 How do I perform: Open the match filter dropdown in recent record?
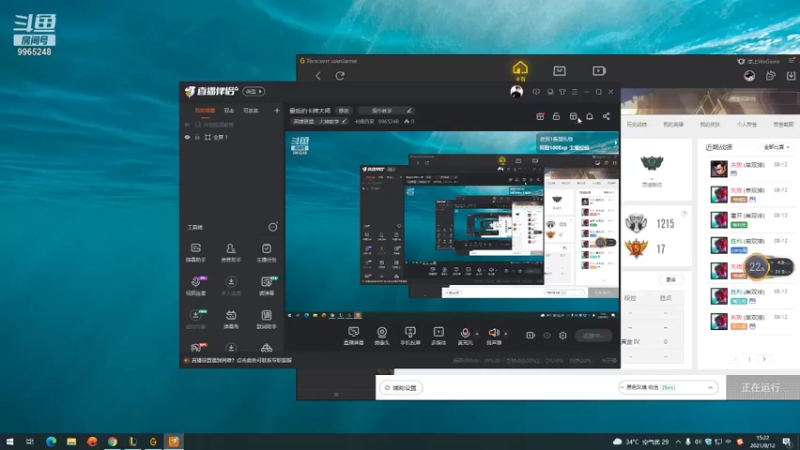click(776, 147)
